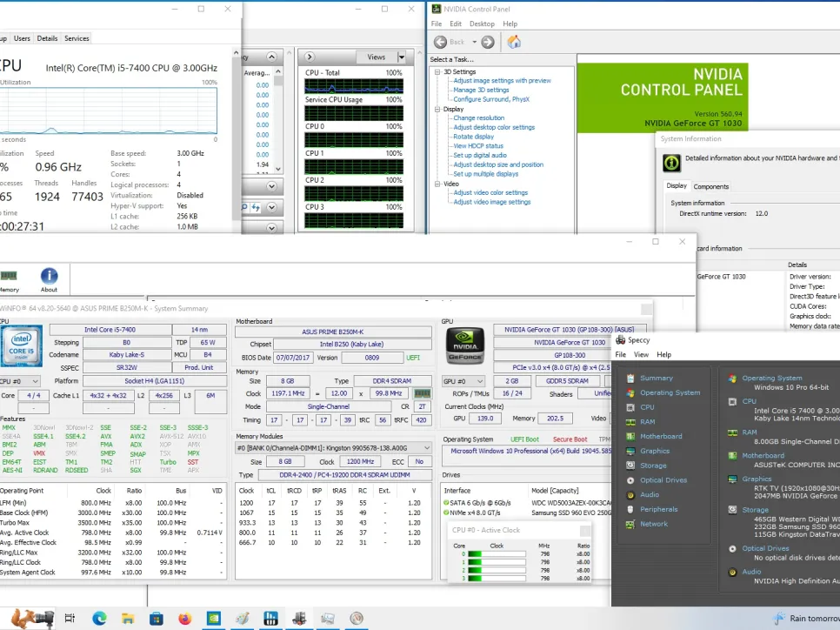Open Speccy Audio sidebar section

click(650, 494)
